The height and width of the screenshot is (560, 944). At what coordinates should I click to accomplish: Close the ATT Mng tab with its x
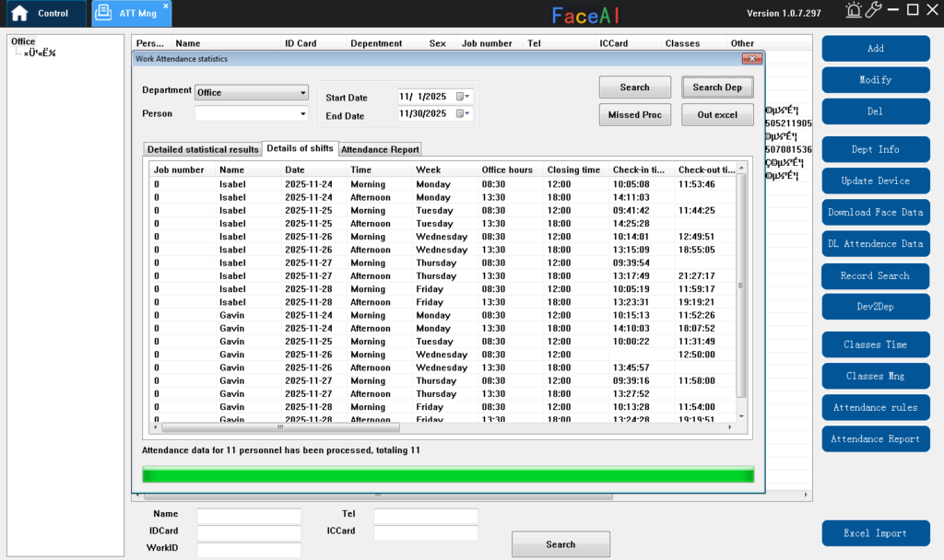tap(166, 6)
